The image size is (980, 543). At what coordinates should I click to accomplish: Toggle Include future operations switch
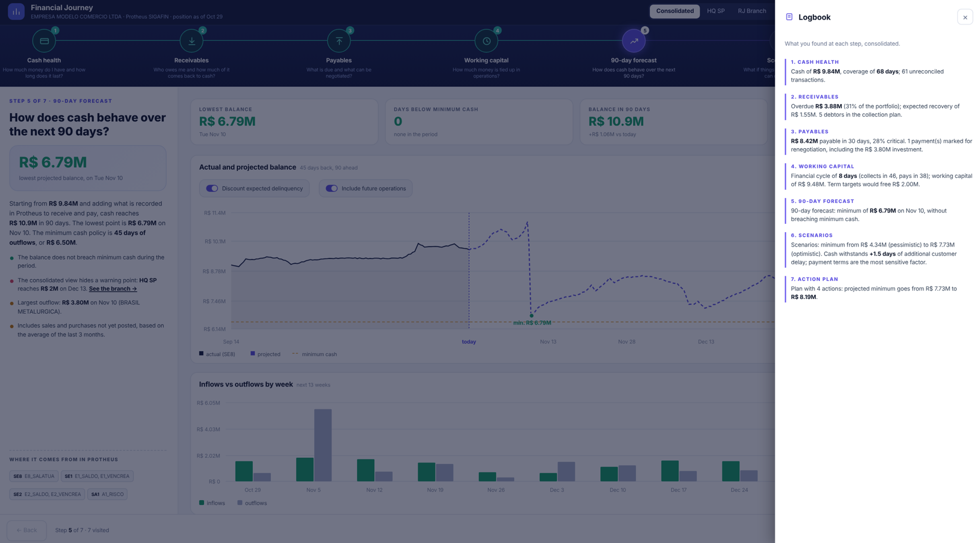tap(331, 189)
